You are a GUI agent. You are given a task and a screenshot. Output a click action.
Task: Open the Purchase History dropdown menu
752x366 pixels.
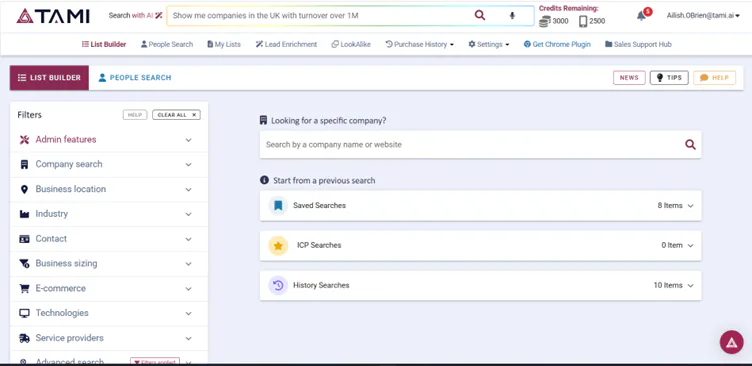[420, 44]
